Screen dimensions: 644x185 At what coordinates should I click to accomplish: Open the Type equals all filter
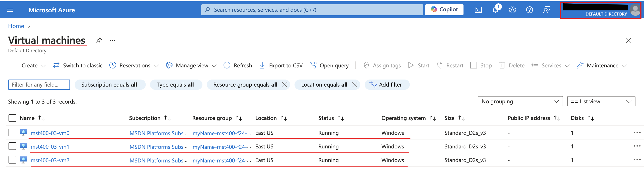click(x=176, y=84)
